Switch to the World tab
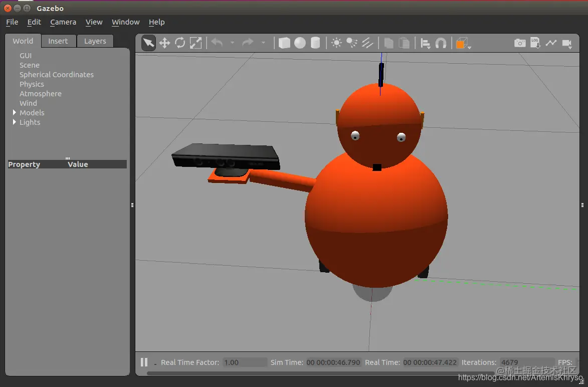The height and width of the screenshot is (387, 588). [23, 41]
